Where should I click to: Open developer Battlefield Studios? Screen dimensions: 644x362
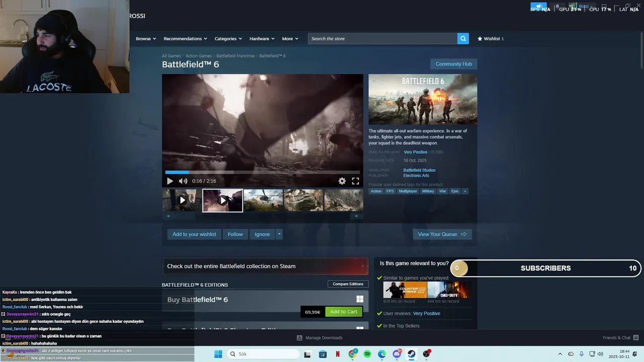pyautogui.click(x=420, y=170)
